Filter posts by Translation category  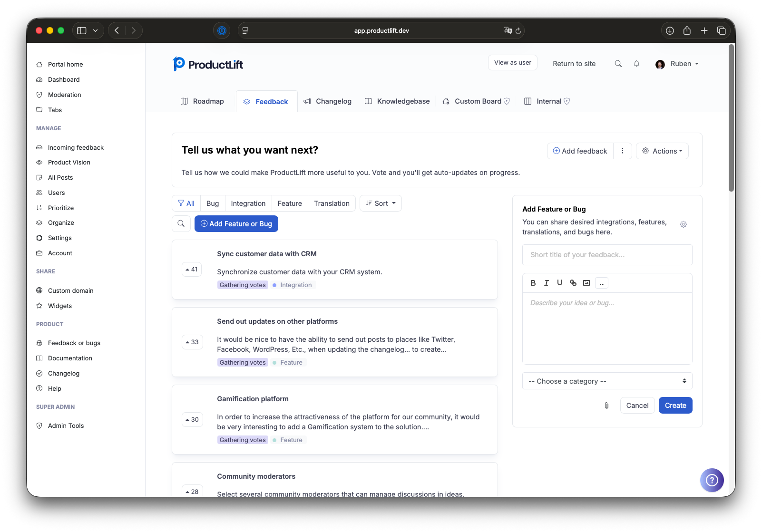tap(332, 203)
